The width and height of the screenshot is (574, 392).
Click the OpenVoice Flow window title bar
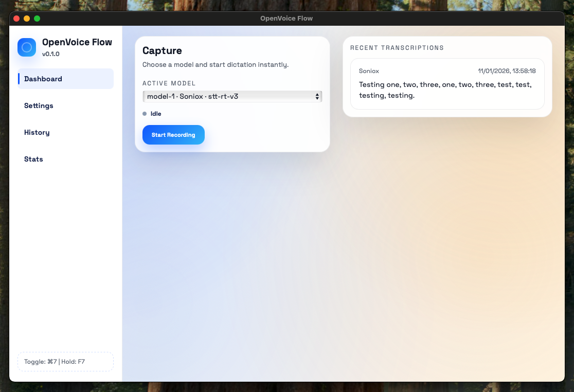point(286,19)
